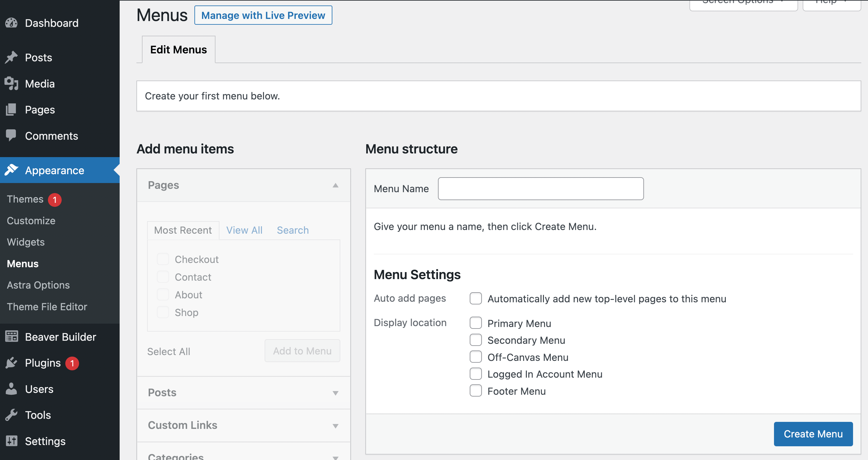The width and height of the screenshot is (868, 460).
Task: Click the Appearance icon in sidebar
Action: [12, 170]
